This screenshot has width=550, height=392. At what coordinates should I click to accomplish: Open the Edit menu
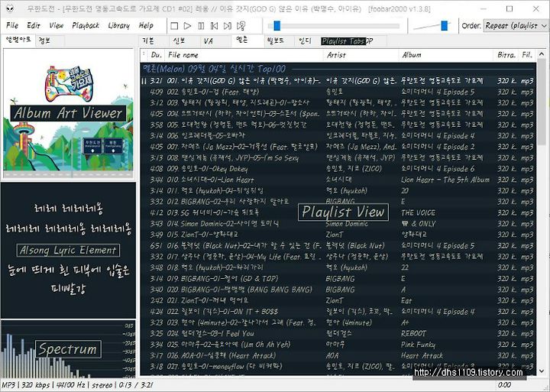click(34, 25)
